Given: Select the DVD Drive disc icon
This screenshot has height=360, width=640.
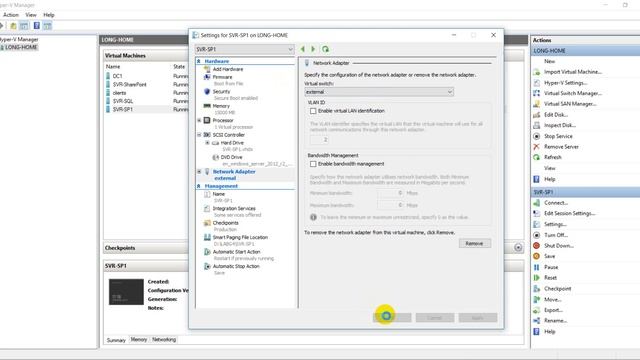Looking at the screenshot, I should [216, 158].
